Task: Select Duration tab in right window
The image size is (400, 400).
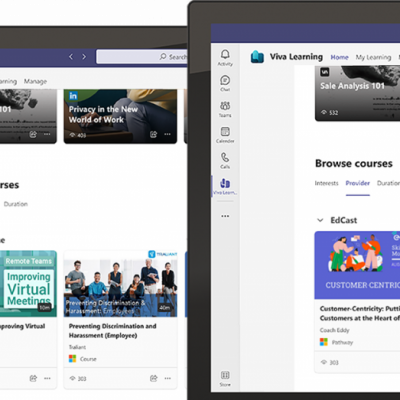Action: point(388,183)
